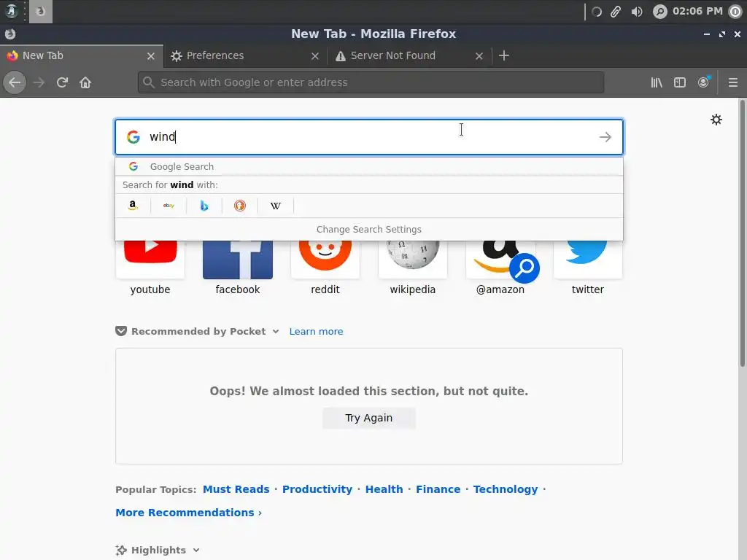747x560 pixels.
Task: Collapse the Recommended by Pocket section
Action: coord(275,332)
